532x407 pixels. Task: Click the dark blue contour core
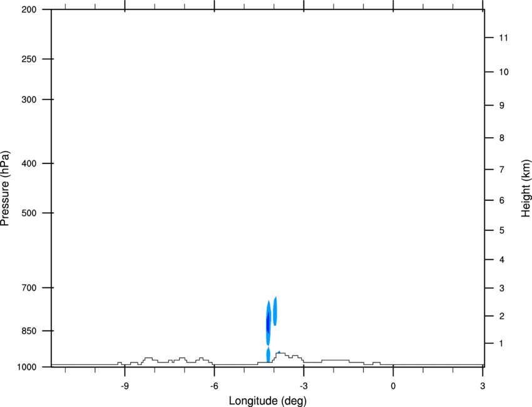(x=268, y=322)
